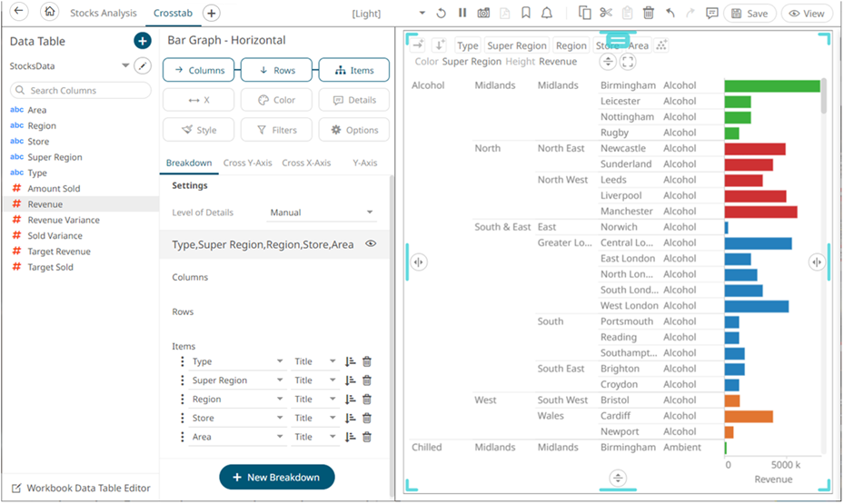
Task: Open the Style settings button
Action: [x=199, y=130]
